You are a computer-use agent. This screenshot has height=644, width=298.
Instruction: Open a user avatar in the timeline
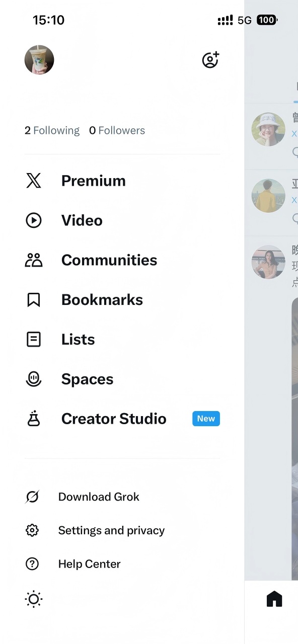coord(268,129)
